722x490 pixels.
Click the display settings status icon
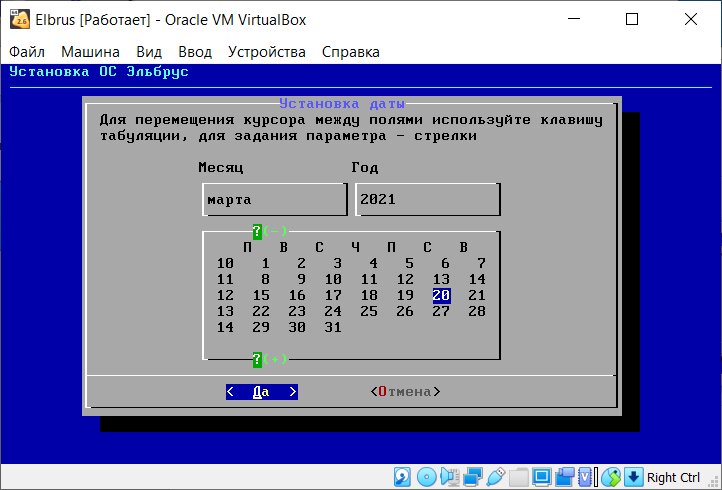coord(542,477)
